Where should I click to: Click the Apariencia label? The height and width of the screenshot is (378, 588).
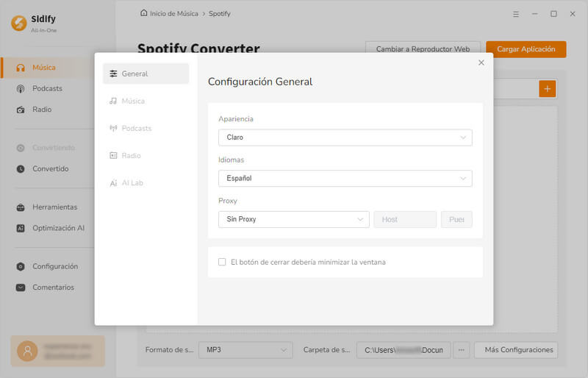point(236,119)
